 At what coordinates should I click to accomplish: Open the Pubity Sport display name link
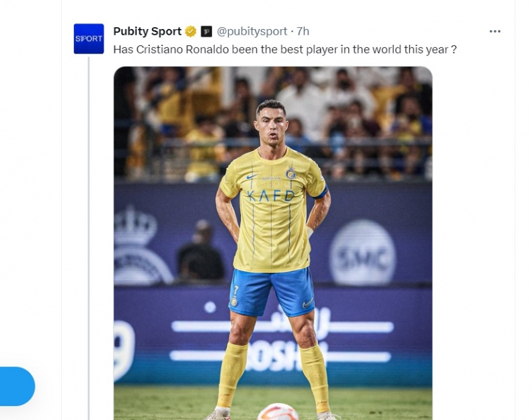point(148,32)
